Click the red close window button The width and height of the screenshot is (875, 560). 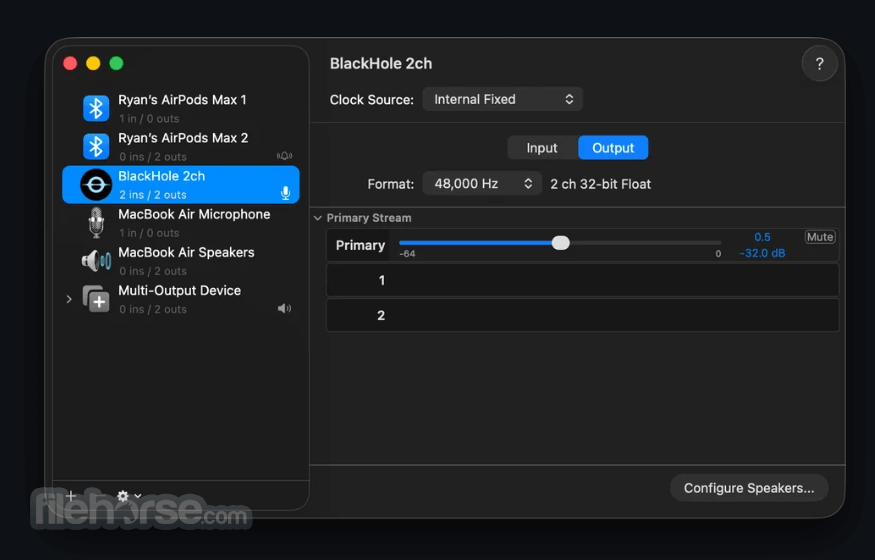pos(70,64)
